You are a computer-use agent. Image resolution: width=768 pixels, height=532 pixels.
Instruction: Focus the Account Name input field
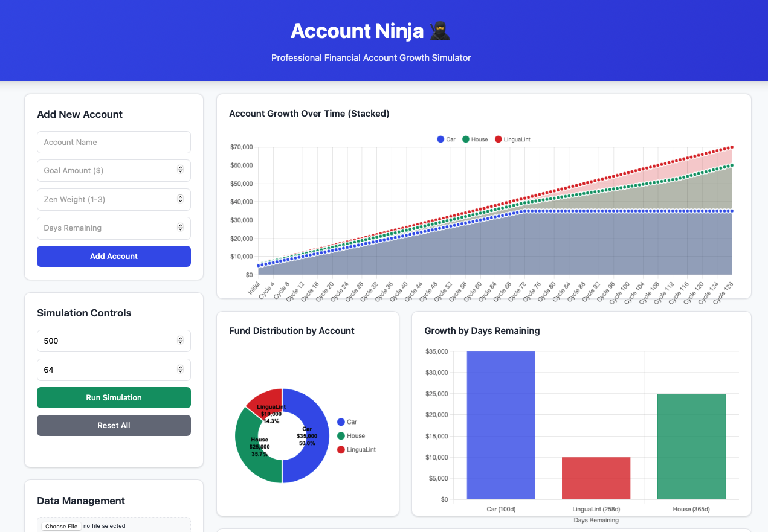click(114, 143)
